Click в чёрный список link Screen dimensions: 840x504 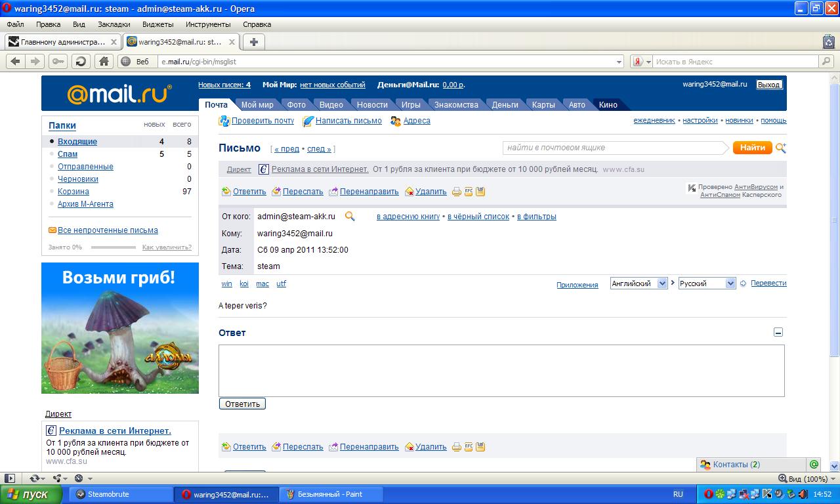478,217
